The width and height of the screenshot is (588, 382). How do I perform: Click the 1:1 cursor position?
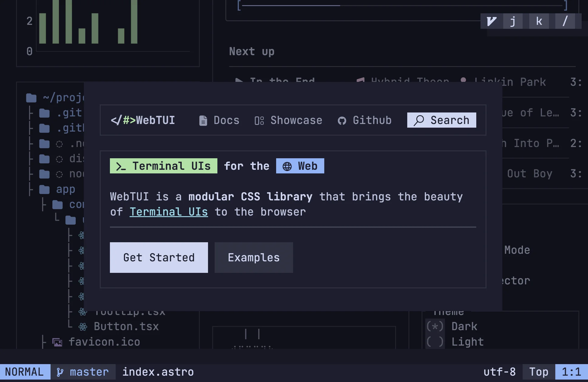point(572,372)
